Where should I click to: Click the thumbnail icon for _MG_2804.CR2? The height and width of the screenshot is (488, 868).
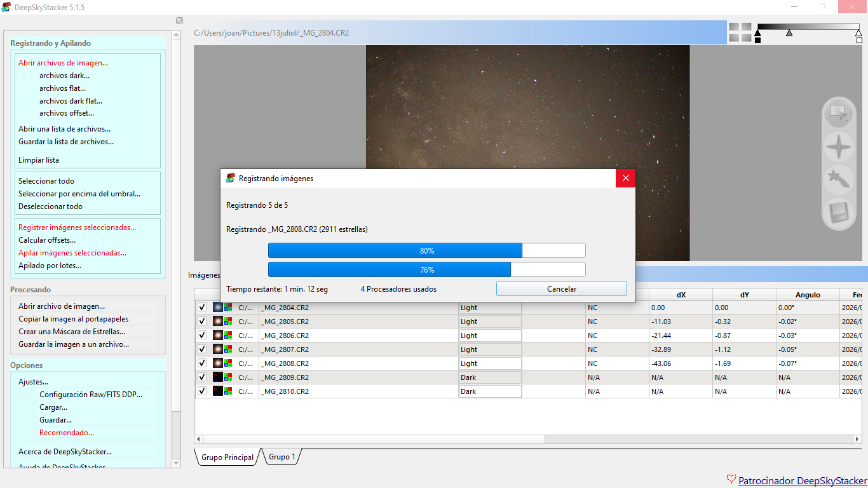point(218,308)
